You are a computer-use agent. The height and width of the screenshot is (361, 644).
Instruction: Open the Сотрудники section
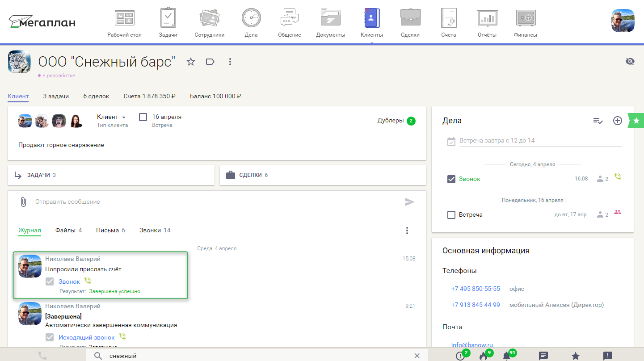pyautogui.click(x=209, y=23)
